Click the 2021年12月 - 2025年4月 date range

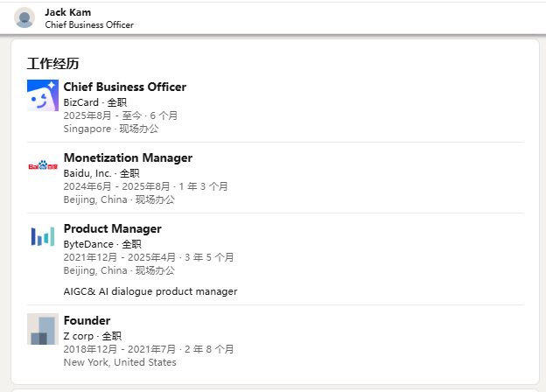coord(119,257)
